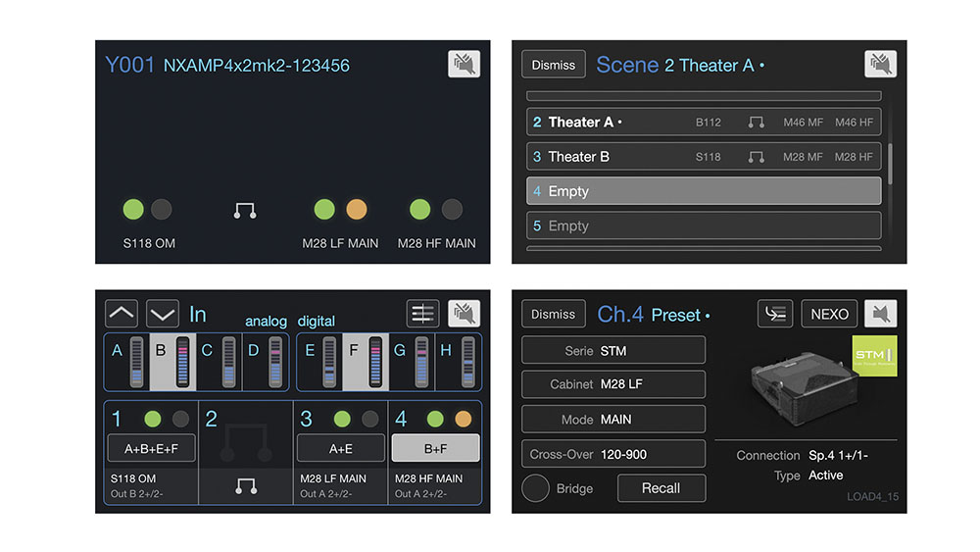Click the scene list scrollbar
The image size is (980, 552).
click(x=890, y=164)
